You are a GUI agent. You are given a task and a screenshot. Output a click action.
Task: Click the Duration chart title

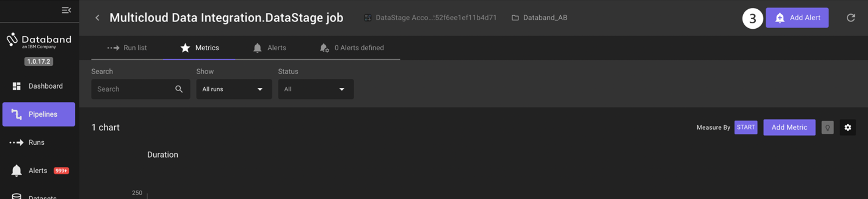click(162, 155)
